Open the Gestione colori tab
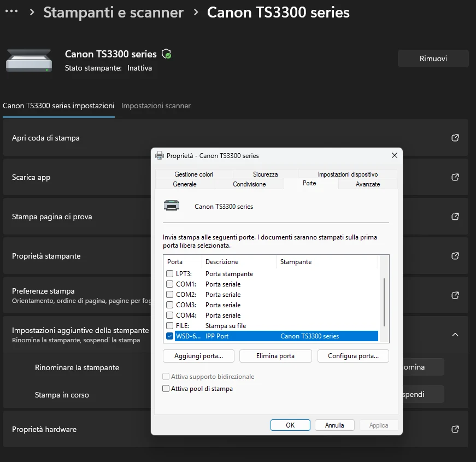The width and height of the screenshot is (476, 462). click(193, 174)
